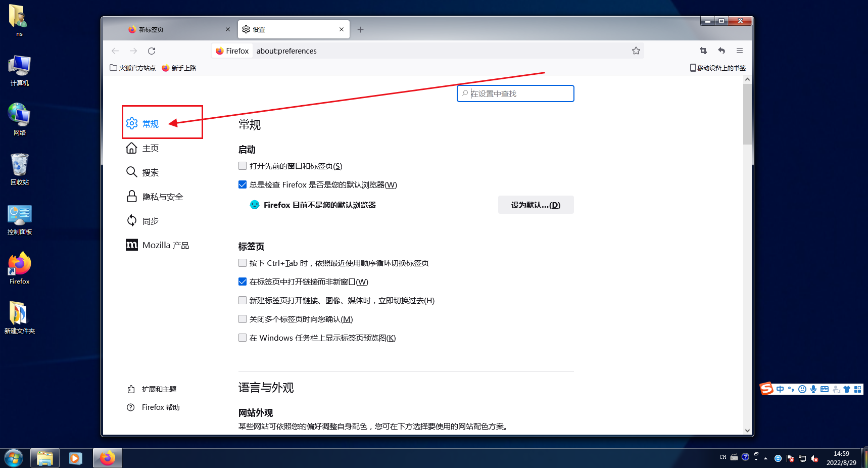Viewport: 868px width, 468px height.
Task: Open the General (常规) settings category
Action: click(x=142, y=123)
